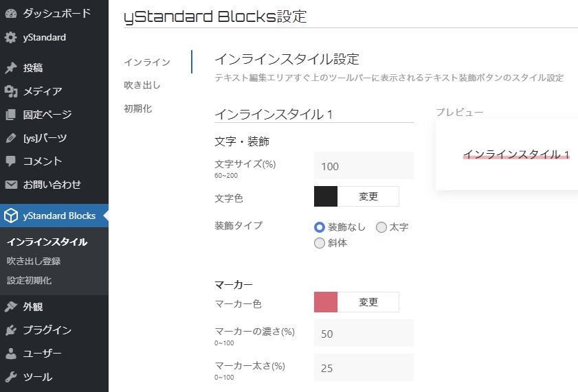
Task: Open posts via the pushpin icon
Action: (11, 68)
